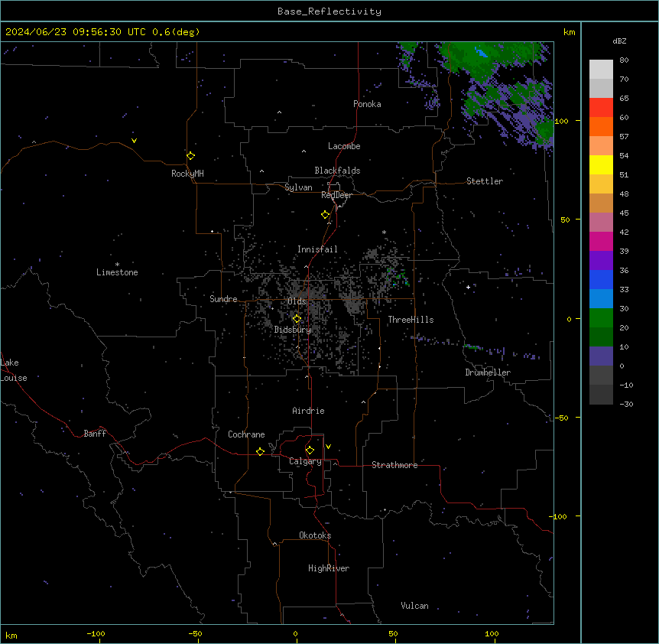The height and width of the screenshot is (644, 659).
Task: Click the orange 57-60 dBZ legend swatch
Action: tap(601, 126)
